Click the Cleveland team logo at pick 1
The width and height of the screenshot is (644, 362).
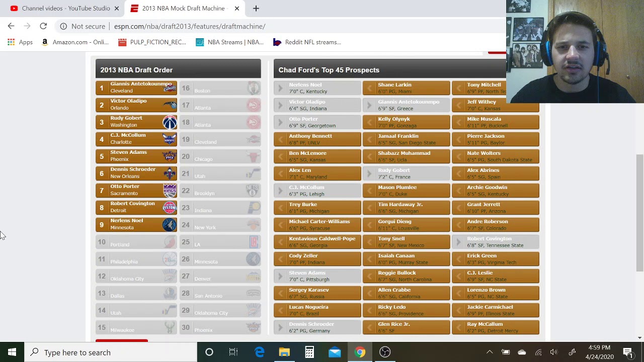(170, 88)
